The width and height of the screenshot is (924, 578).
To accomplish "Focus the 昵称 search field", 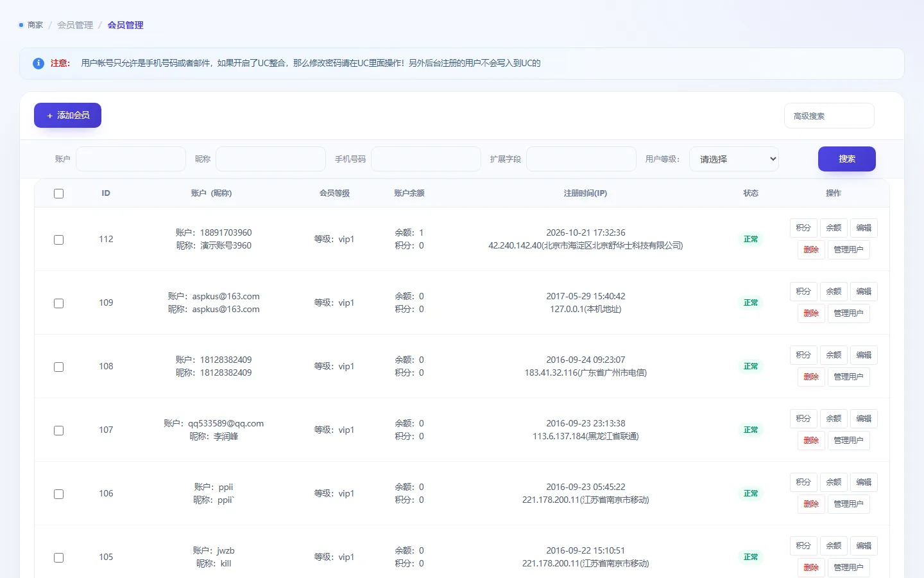I will (271, 159).
